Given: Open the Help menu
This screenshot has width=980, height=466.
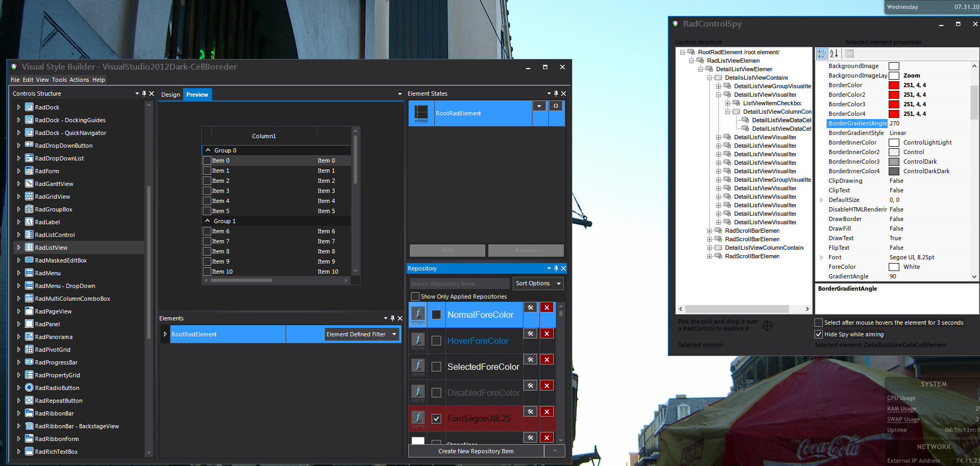Looking at the screenshot, I should point(99,80).
